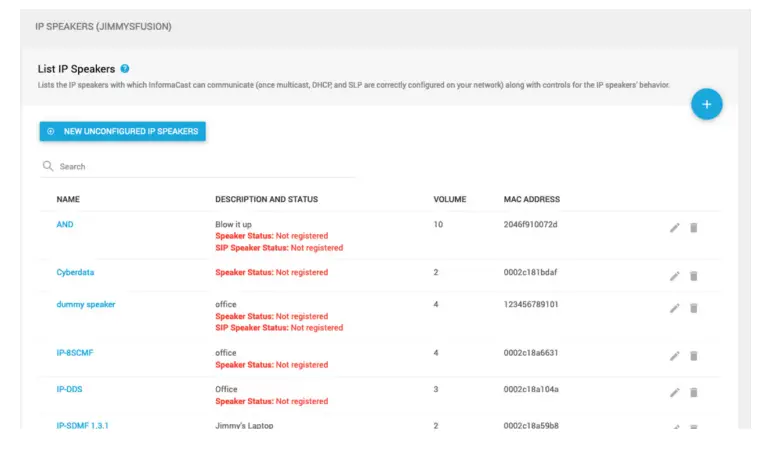Edit the AND speaker pencil icon
The width and height of the screenshot is (768, 454).
[674, 228]
